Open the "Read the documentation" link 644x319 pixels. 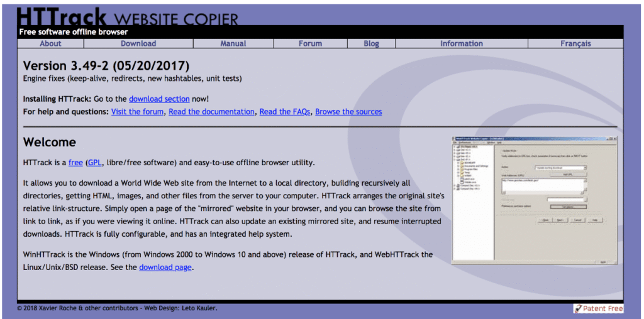coord(211,112)
